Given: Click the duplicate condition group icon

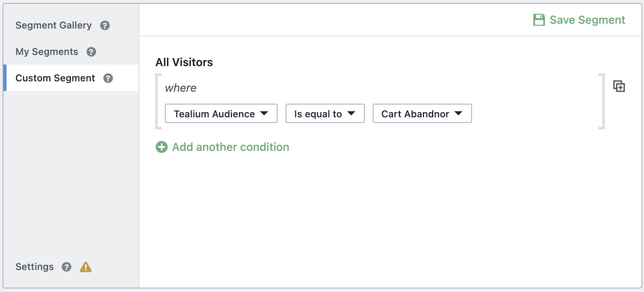Looking at the screenshot, I should pos(619,86).
